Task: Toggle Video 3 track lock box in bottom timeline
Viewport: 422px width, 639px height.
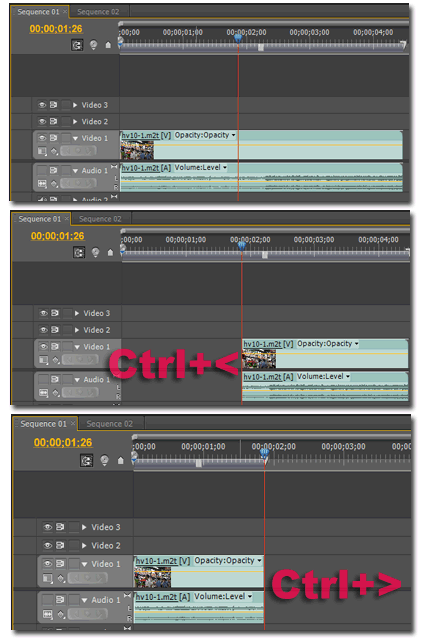Action: point(73,527)
